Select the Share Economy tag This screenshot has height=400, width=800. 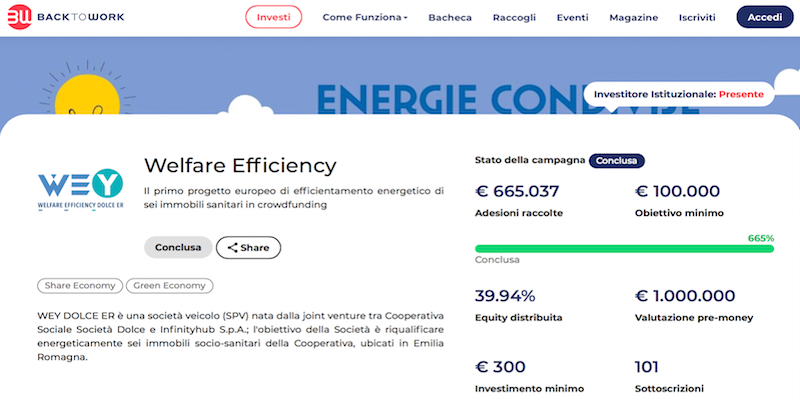tap(80, 286)
